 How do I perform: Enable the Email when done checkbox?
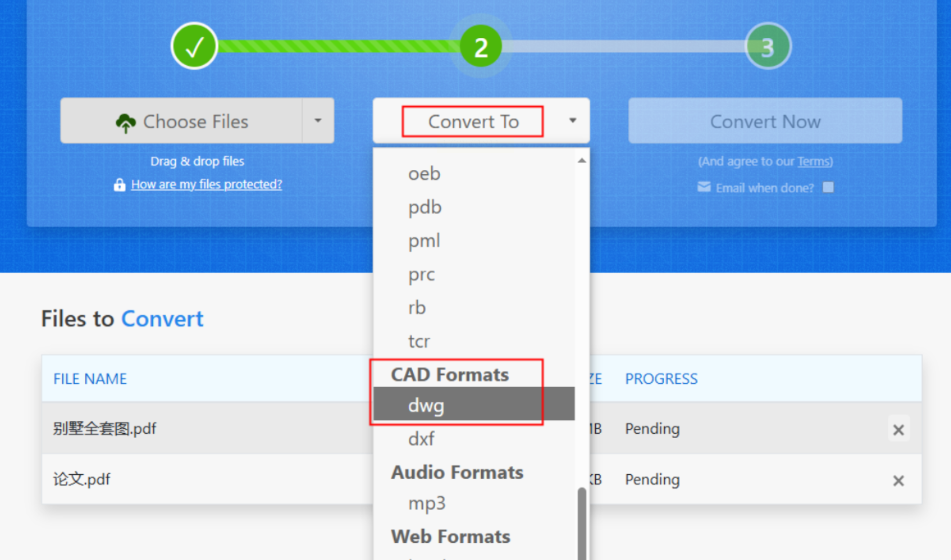pyautogui.click(x=828, y=187)
